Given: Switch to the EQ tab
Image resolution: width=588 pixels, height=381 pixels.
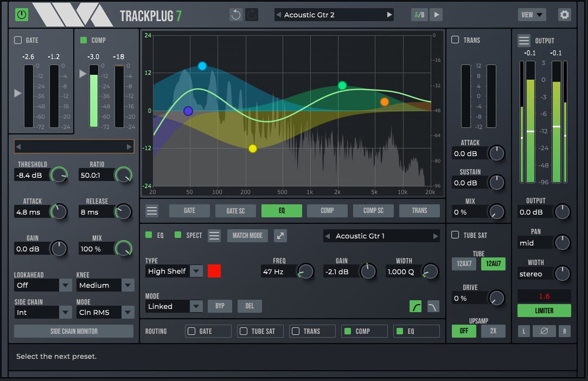Looking at the screenshot, I should pos(282,210).
